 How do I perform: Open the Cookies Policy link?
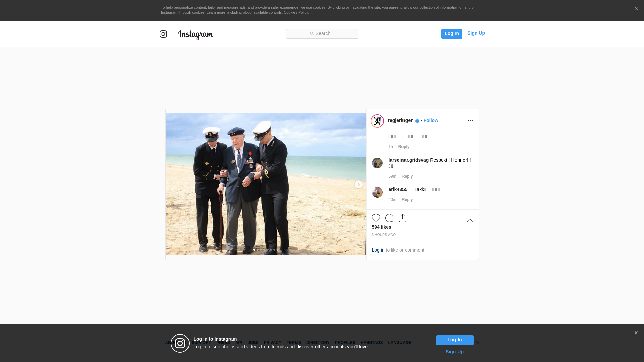296,12
